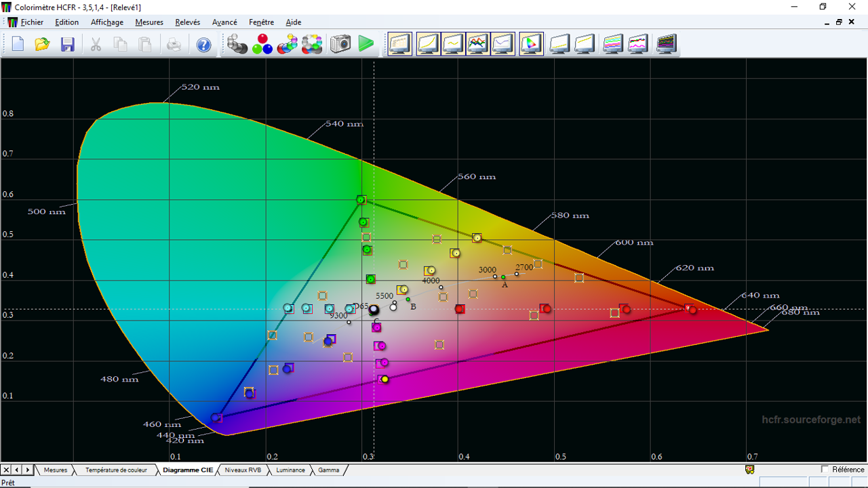The image size is (868, 488).
Task: Create a new document with the New icon
Action: click(x=18, y=45)
